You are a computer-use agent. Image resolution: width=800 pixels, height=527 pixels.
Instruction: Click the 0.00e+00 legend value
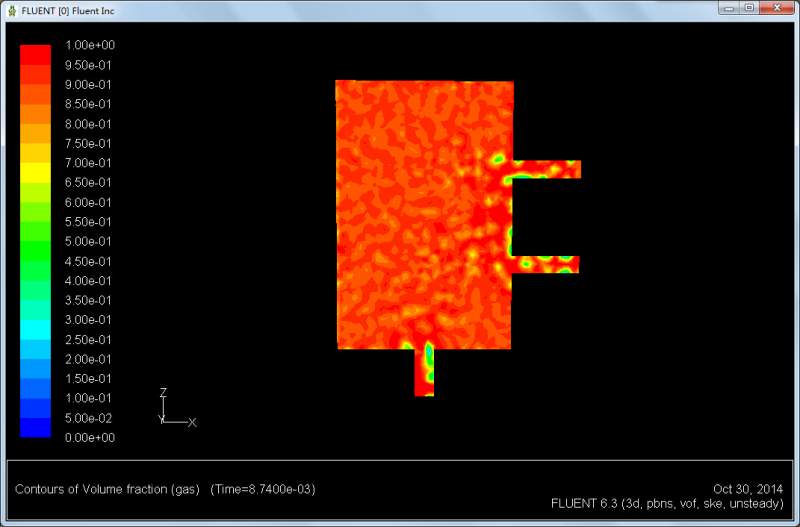(x=90, y=438)
